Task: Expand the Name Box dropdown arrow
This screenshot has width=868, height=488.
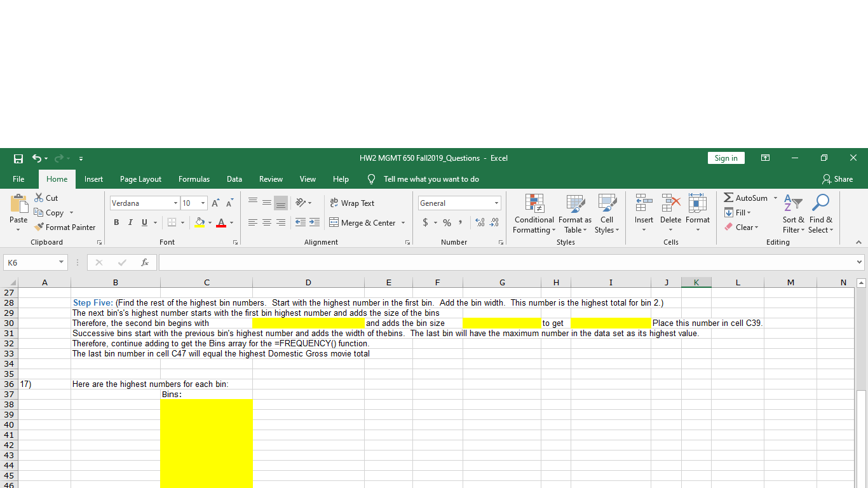Action: [x=61, y=262]
